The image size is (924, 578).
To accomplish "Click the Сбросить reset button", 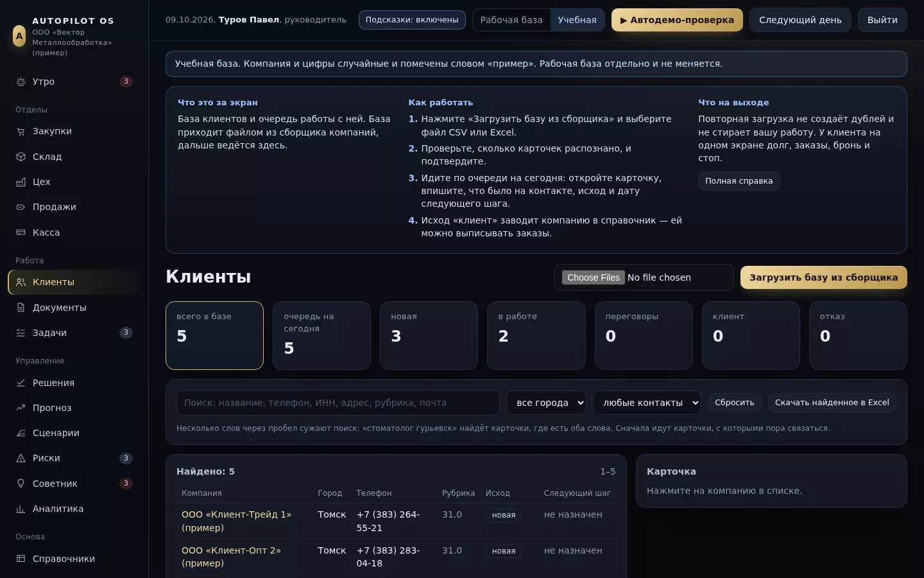I will [x=735, y=403].
